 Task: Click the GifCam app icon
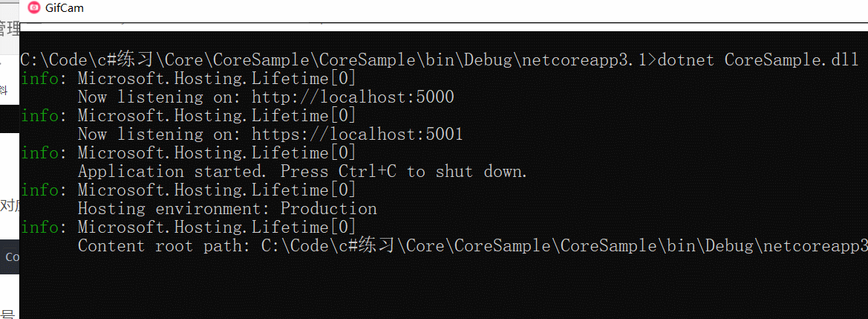33,8
